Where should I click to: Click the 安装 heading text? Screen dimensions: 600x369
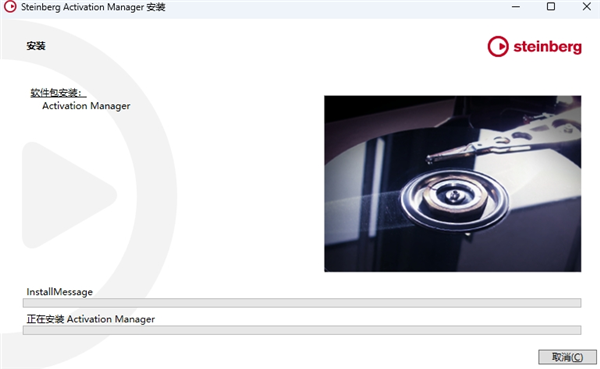[x=36, y=46]
